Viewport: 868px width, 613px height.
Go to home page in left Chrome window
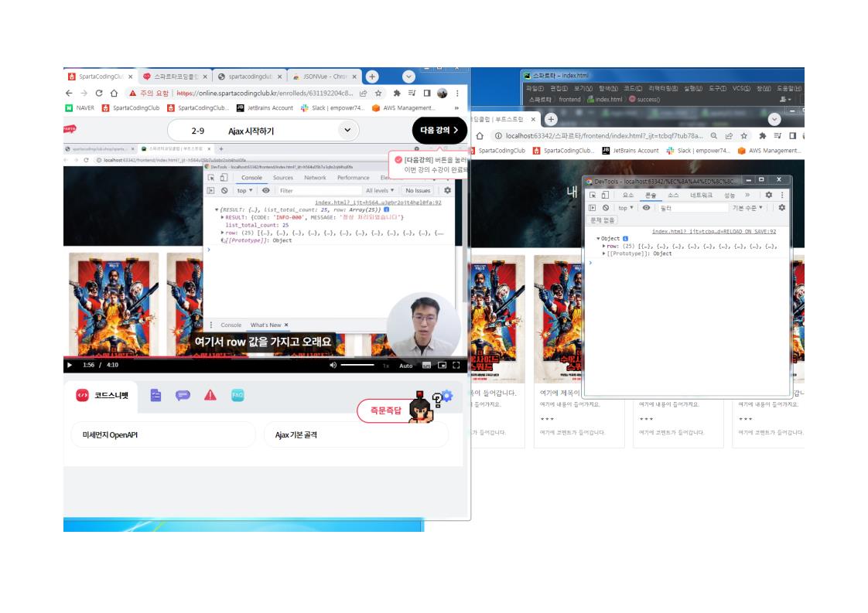tap(114, 93)
